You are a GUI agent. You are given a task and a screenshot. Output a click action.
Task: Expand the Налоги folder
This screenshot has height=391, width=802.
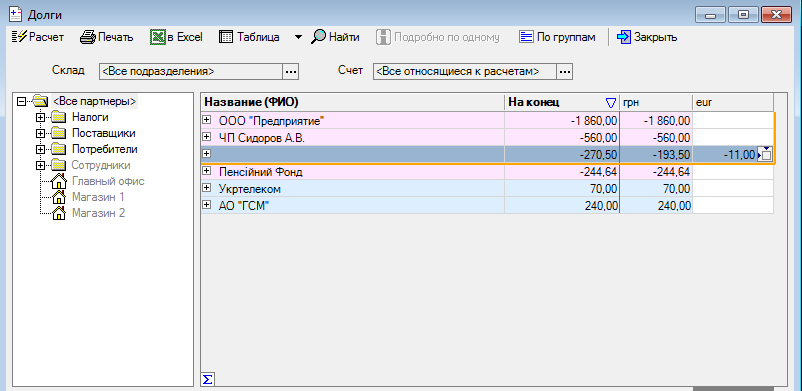[x=41, y=118]
